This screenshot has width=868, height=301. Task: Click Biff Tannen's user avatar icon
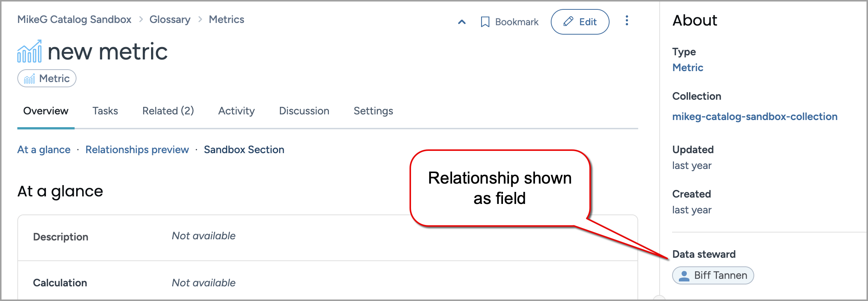click(x=684, y=276)
